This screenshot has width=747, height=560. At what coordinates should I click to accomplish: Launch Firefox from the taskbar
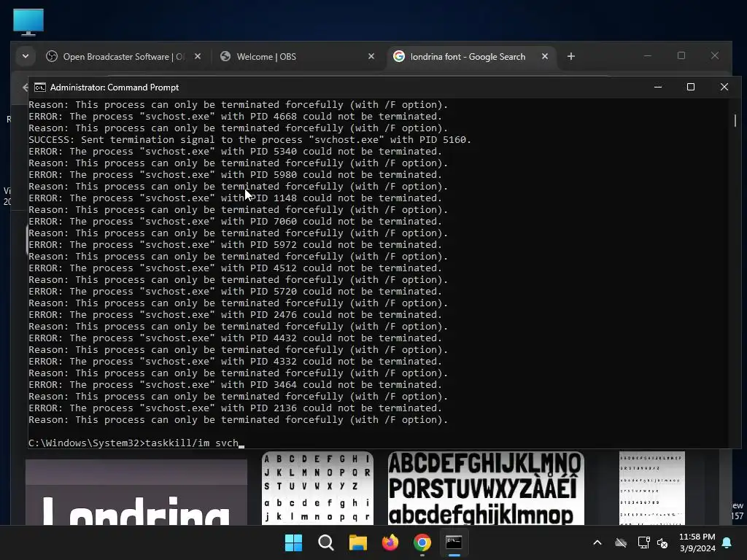tap(390, 542)
